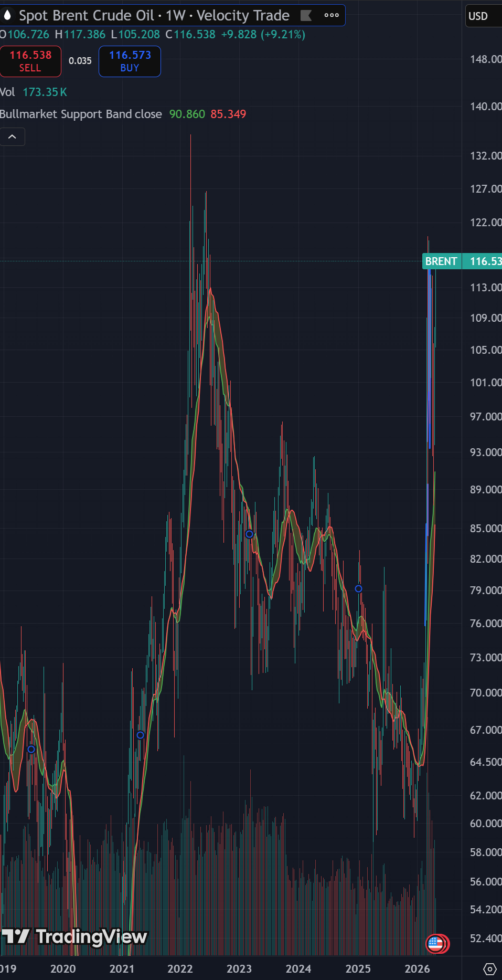Click the 52.400 price scale label
The image size is (502, 980).
coord(486,939)
